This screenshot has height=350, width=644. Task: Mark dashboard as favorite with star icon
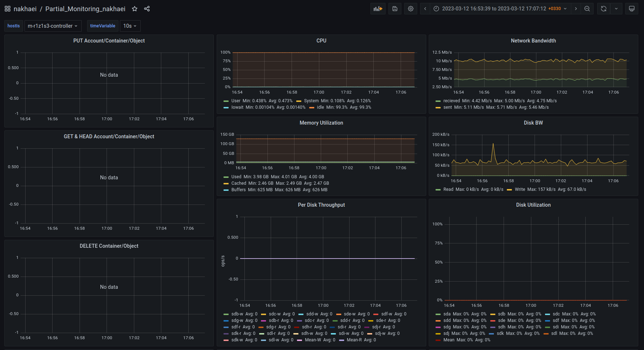click(x=135, y=9)
